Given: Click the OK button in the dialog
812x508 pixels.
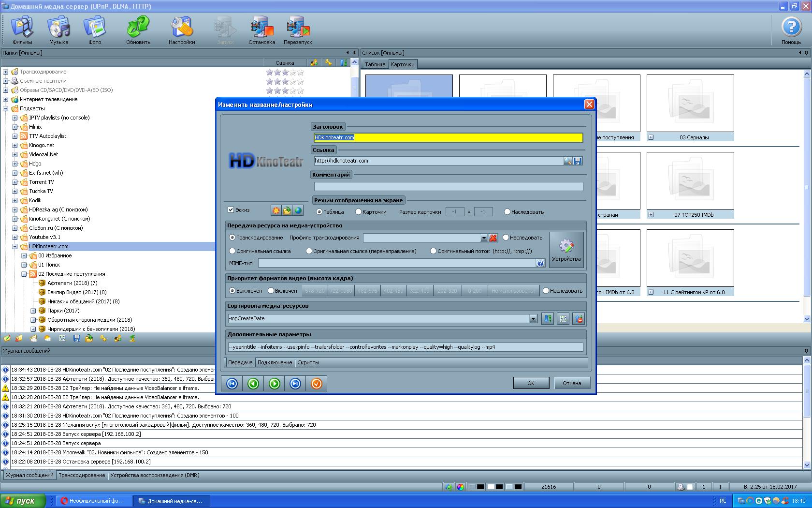Looking at the screenshot, I should point(531,383).
